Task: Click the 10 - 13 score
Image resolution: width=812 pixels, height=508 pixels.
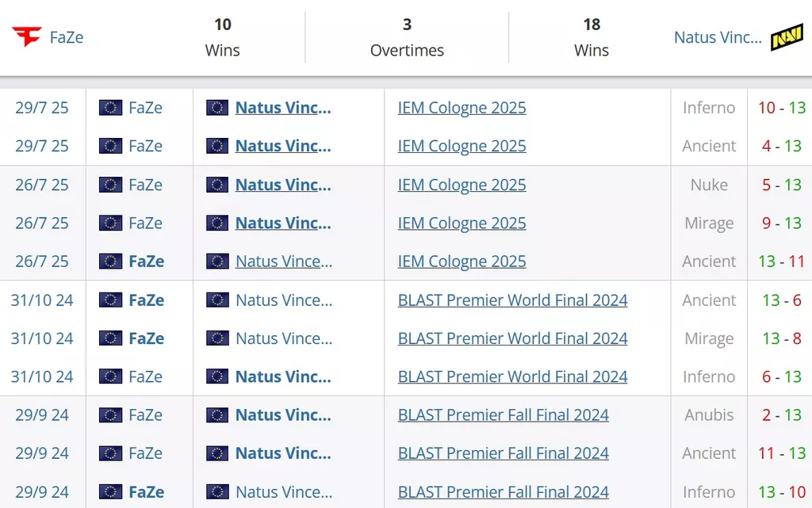Action: click(782, 108)
